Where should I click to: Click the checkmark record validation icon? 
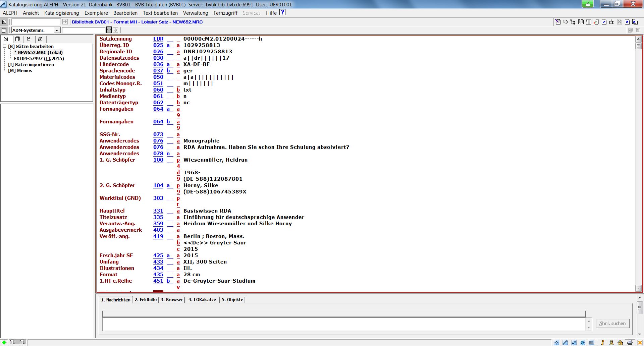pyautogui.click(x=604, y=22)
